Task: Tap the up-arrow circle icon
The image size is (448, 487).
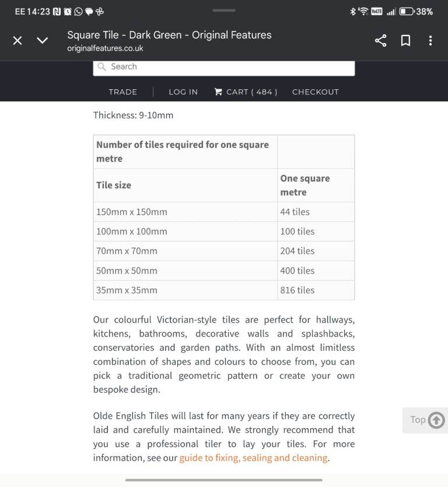Action: coord(436,420)
